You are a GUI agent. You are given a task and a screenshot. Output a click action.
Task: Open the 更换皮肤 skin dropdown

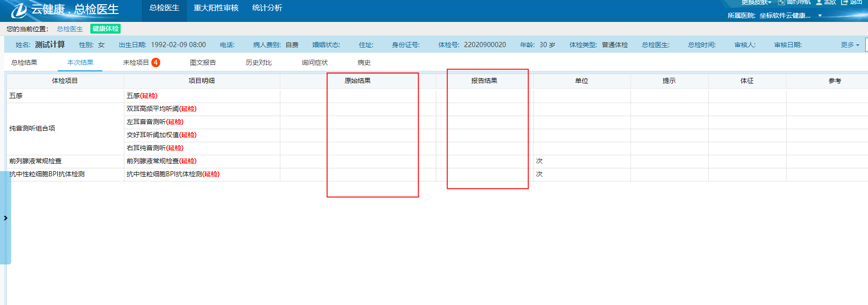point(756,2)
